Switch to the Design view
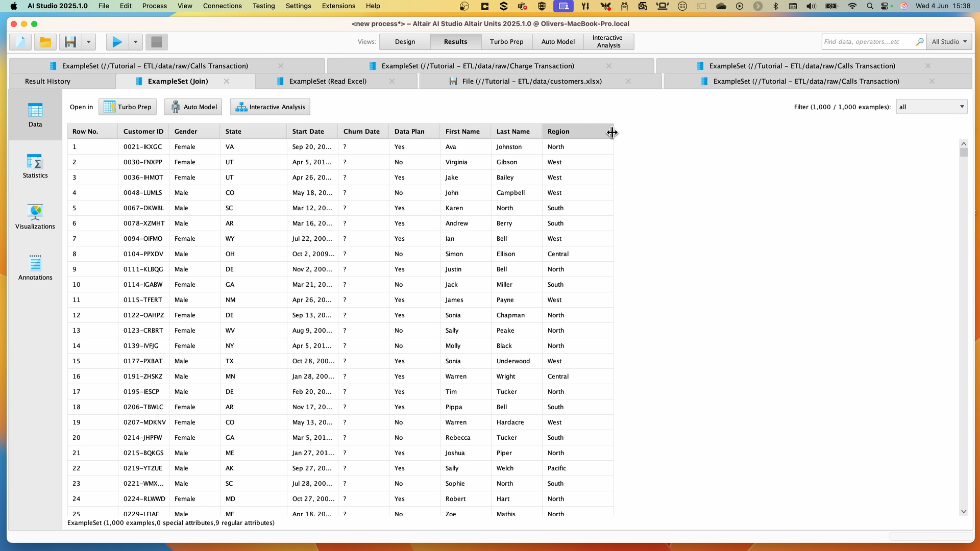The image size is (980, 551). pos(404,41)
